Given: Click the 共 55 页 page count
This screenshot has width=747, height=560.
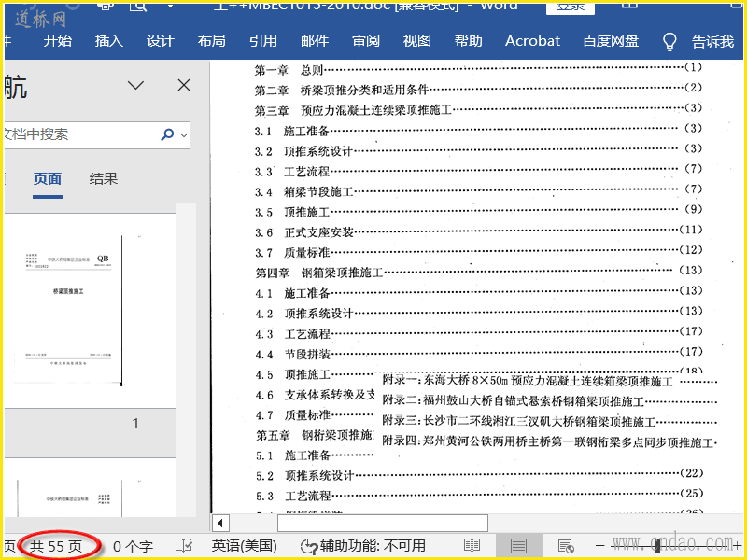Looking at the screenshot, I should click(x=56, y=545).
